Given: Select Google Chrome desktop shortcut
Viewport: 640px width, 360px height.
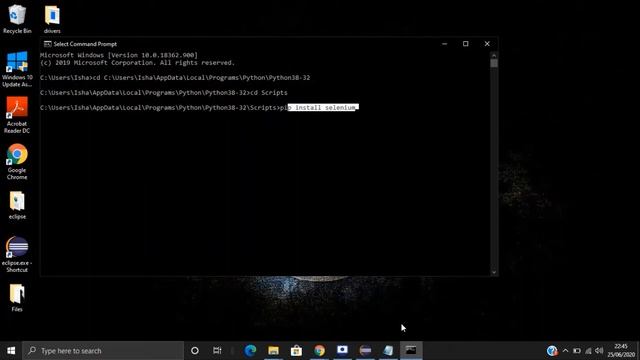Looking at the screenshot, I should pyautogui.click(x=17, y=162).
